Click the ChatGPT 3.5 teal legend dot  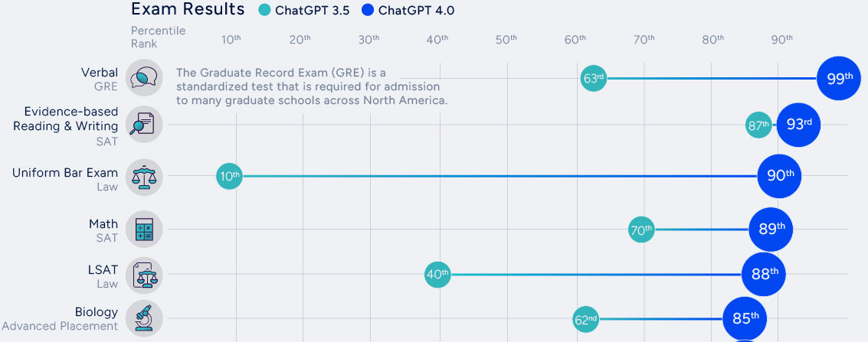click(265, 10)
